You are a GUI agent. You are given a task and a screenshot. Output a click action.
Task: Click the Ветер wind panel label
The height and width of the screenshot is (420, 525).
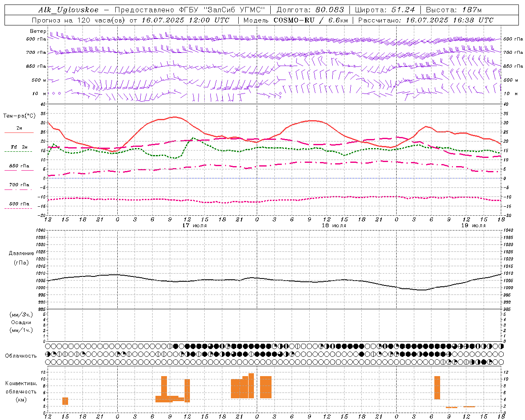tap(38, 31)
